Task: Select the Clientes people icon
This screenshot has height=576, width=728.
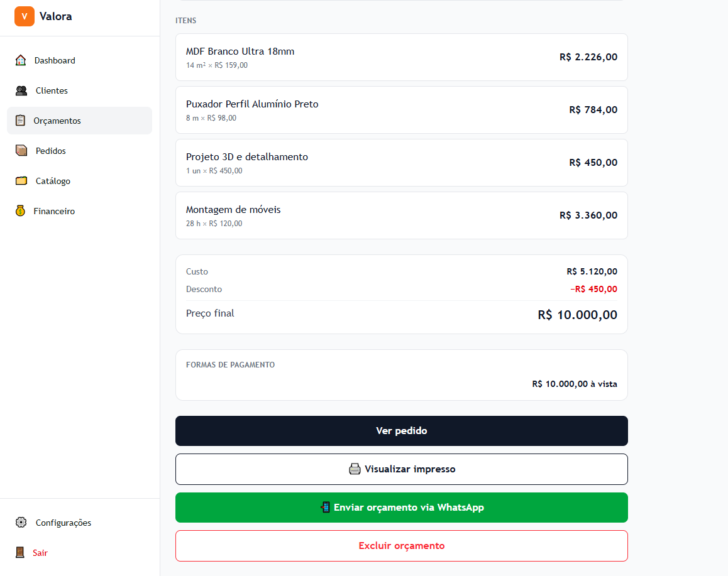Action: click(21, 90)
